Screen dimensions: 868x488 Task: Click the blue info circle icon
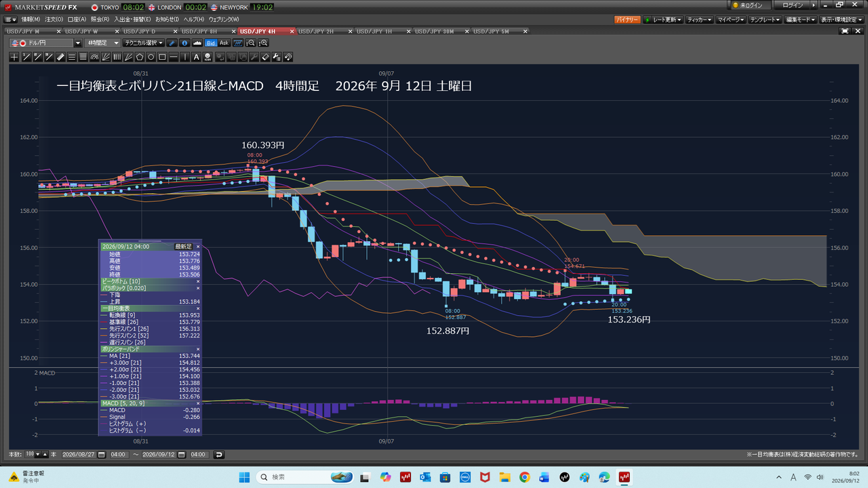pos(185,43)
